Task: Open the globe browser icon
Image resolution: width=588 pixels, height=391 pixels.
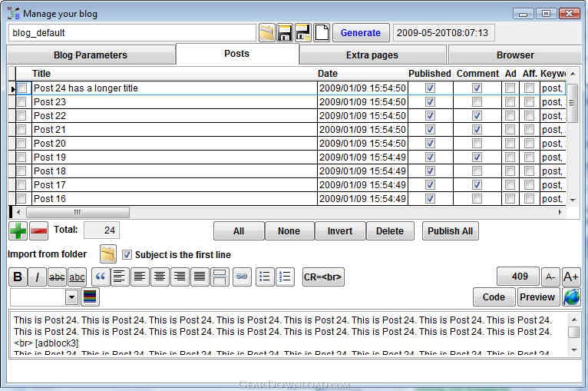Action: click(571, 297)
